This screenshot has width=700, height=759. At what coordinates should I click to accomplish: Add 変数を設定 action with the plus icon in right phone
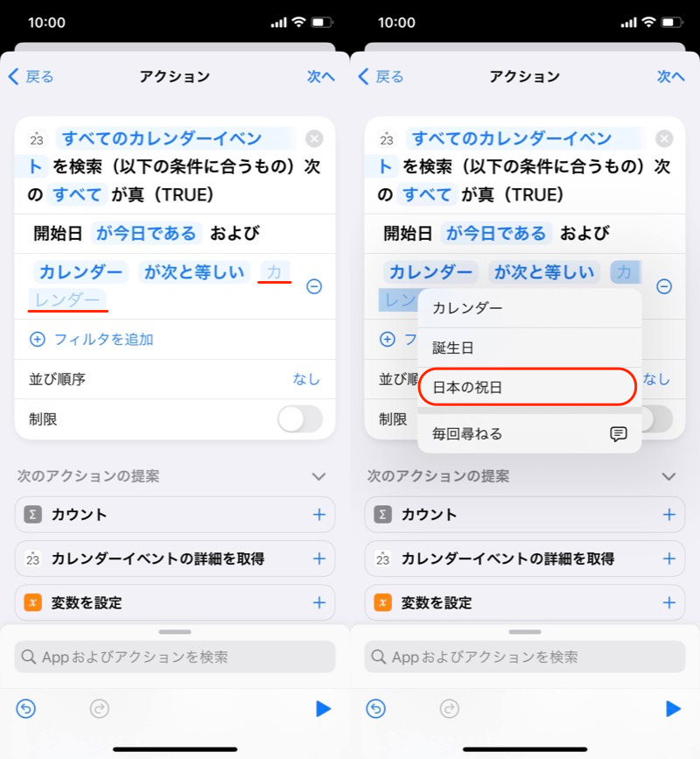pos(669,602)
